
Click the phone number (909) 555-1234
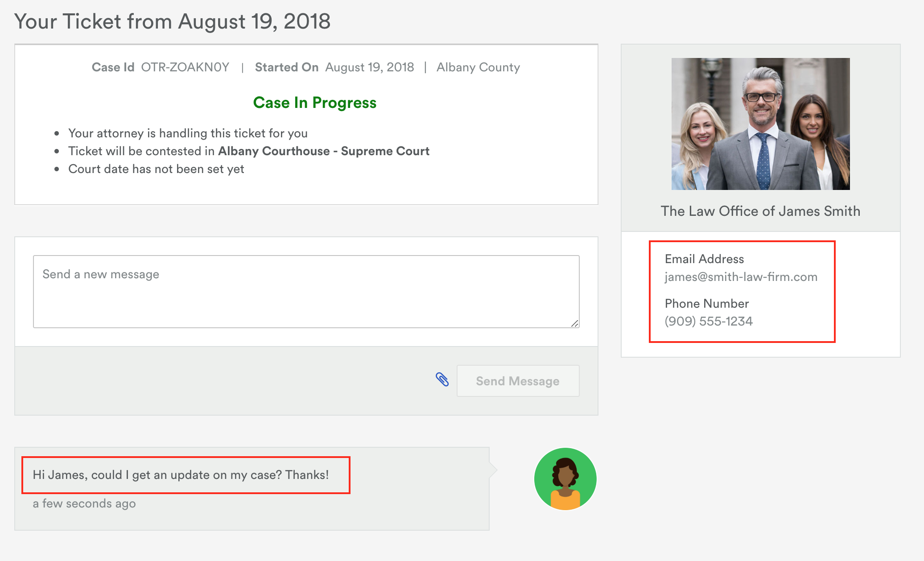point(709,321)
